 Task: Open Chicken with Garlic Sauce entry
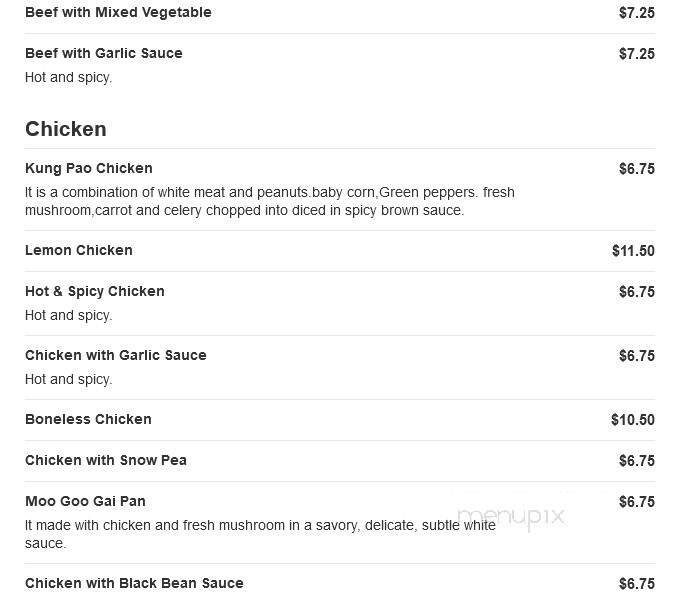tap(115, 355)
